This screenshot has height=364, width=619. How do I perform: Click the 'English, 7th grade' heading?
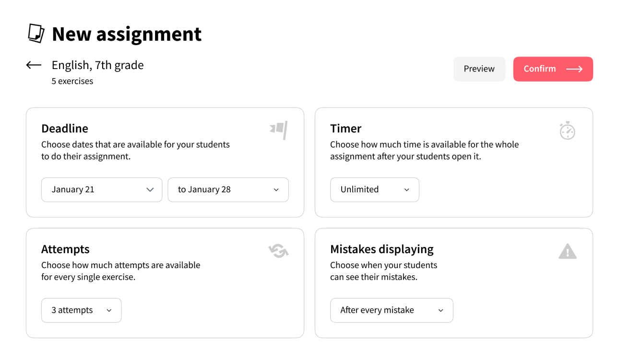click(x=97, y=65)
